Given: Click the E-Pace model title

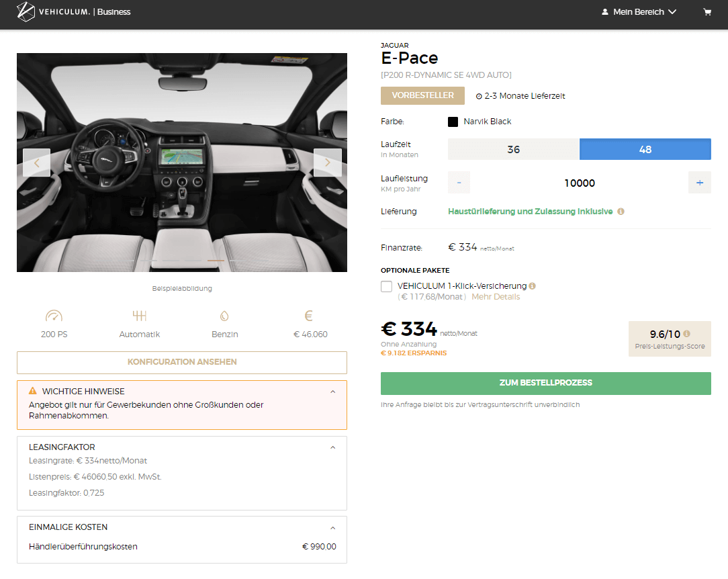Looking at the screenshot, I should pyautogui.click(x=410, y=58).
